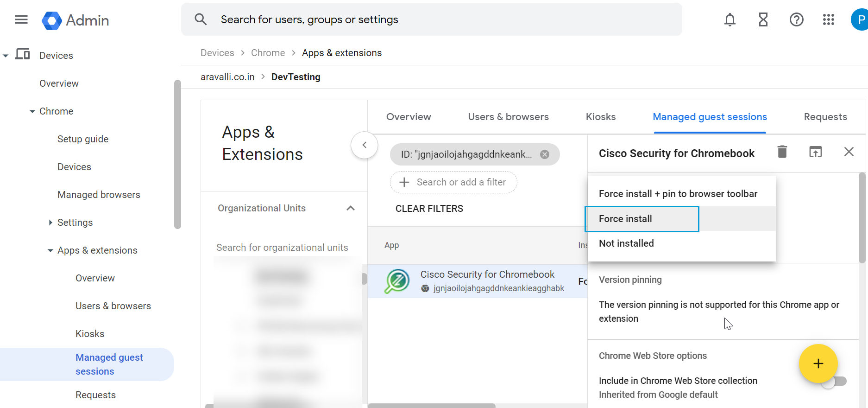
Task: Click the extension ID jgnjaoilojahgagddnkeankieagghabk
Action: pos(498,288)
